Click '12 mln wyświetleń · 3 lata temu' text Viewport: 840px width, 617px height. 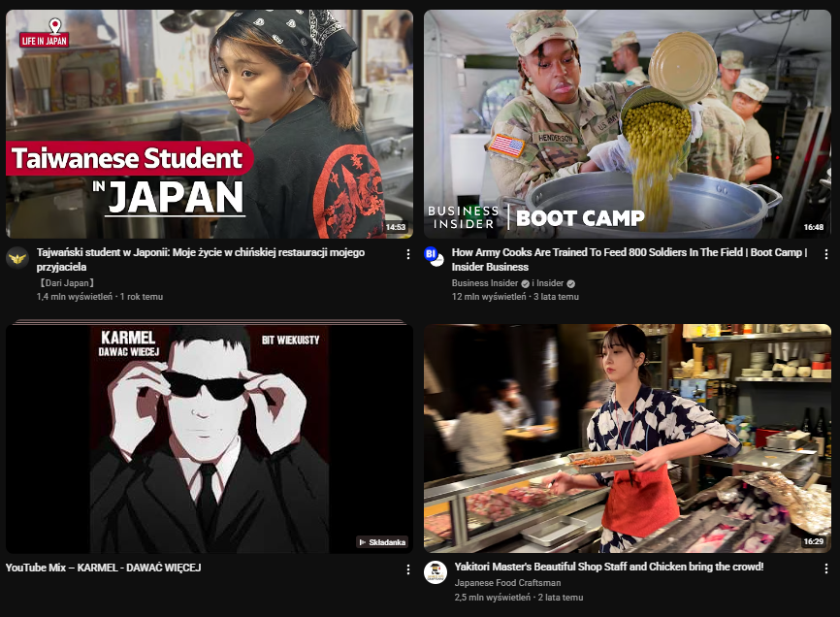coord(515,296)
